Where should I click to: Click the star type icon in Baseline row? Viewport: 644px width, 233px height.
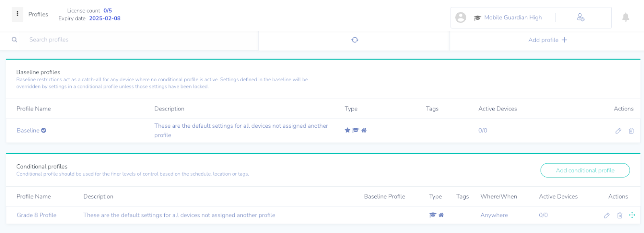pyautogui.click(x=347, y=130)
